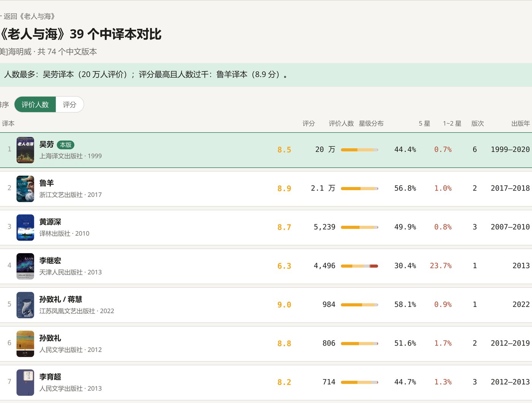Click 5,239 rating count
Image resolution: width=532 pixels, height=403 pixels.
coord(325,227)
